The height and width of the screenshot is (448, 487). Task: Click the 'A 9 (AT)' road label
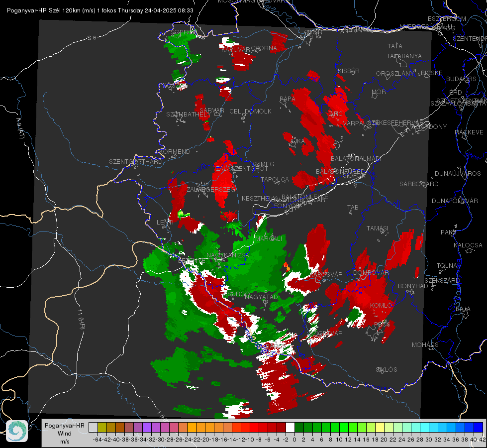tap(20, 128)
